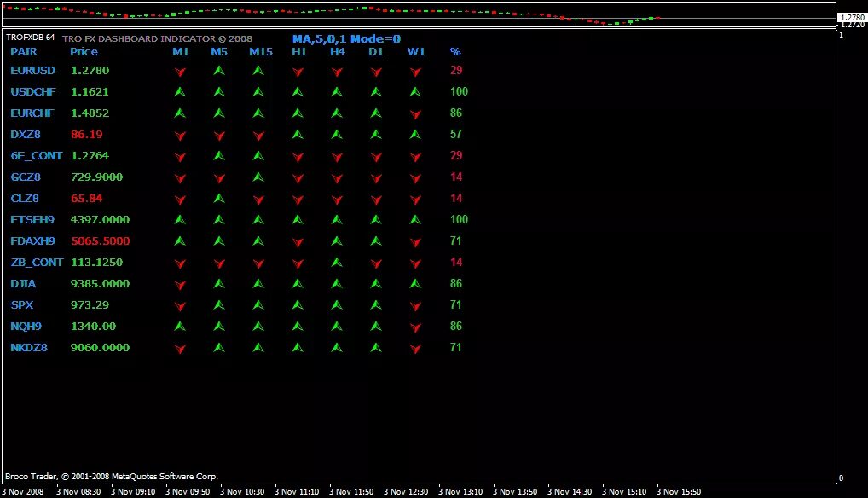This screenshot has height=498, width=868.
Task: Click the USDCHF H1 up arrow
Action: coord(298,92)
